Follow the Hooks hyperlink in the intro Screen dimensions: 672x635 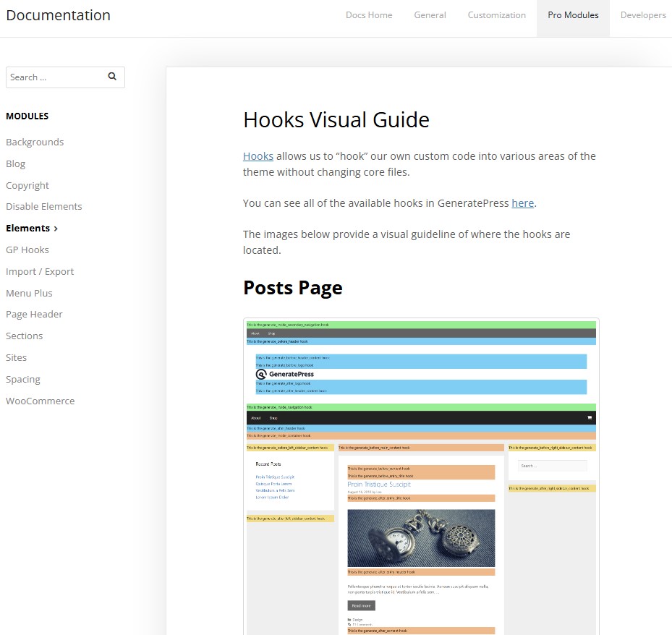[258, 156]
